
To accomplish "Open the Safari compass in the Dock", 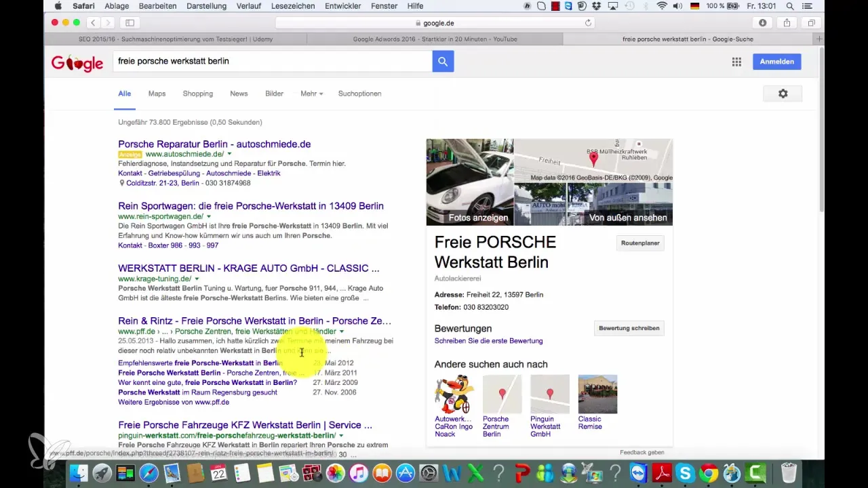I will point(149,472).
